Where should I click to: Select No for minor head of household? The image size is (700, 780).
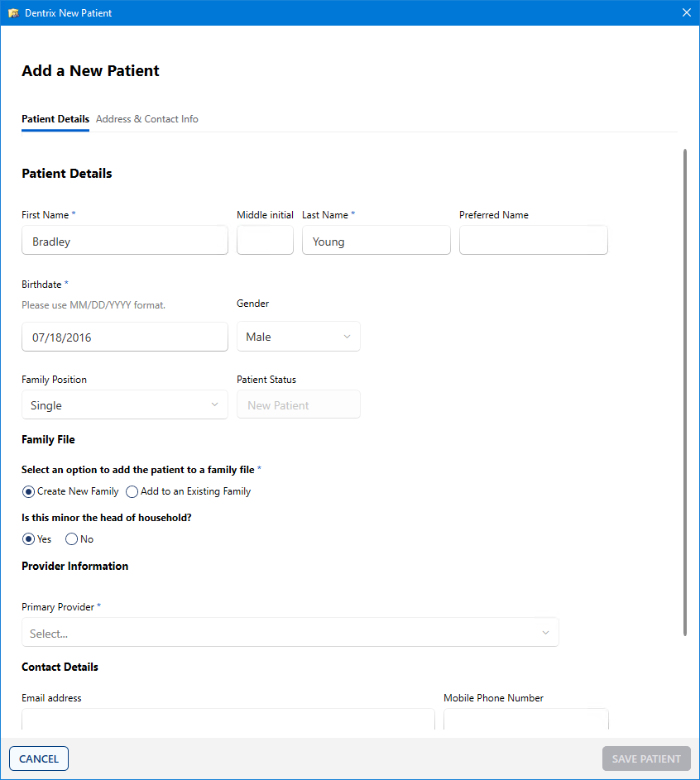pos(72,539)
